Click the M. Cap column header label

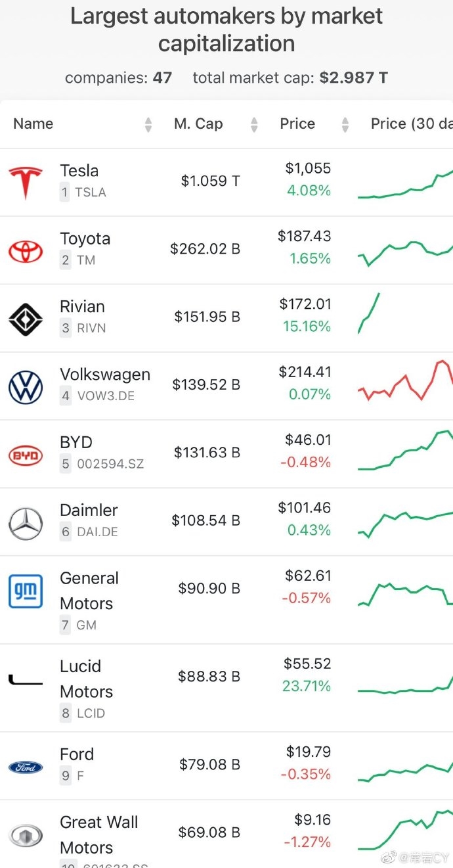[198, 124]
